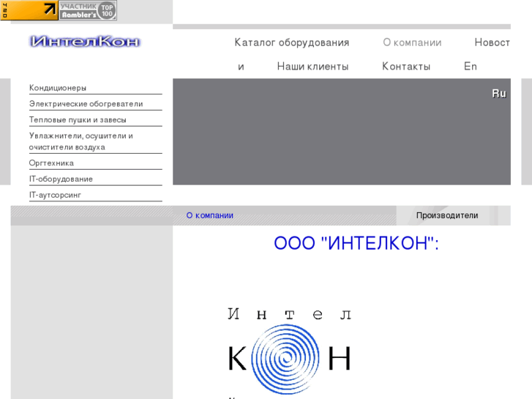Click the orange arrow counter badge
The image size is (532, 399).
(x=29, y=10)
